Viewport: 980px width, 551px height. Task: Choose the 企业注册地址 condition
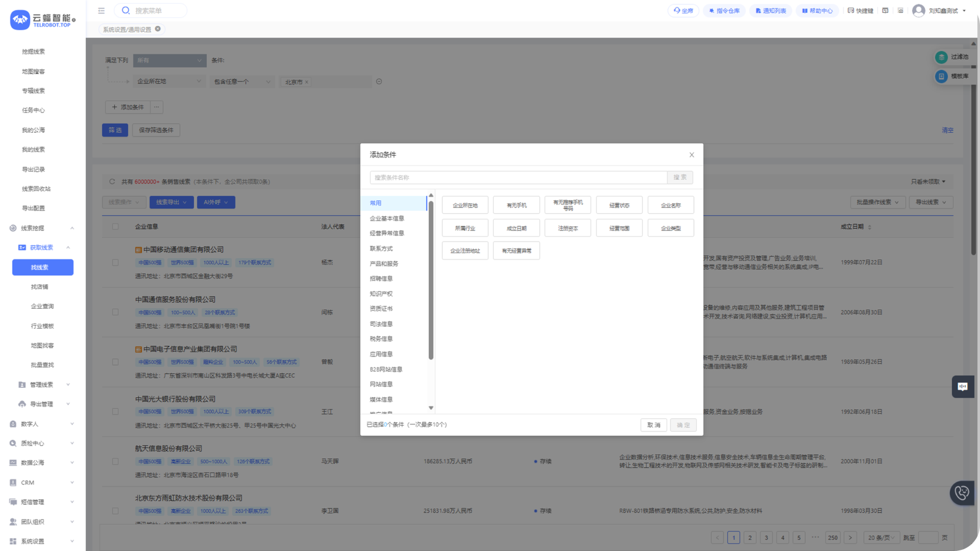[465, 251]
